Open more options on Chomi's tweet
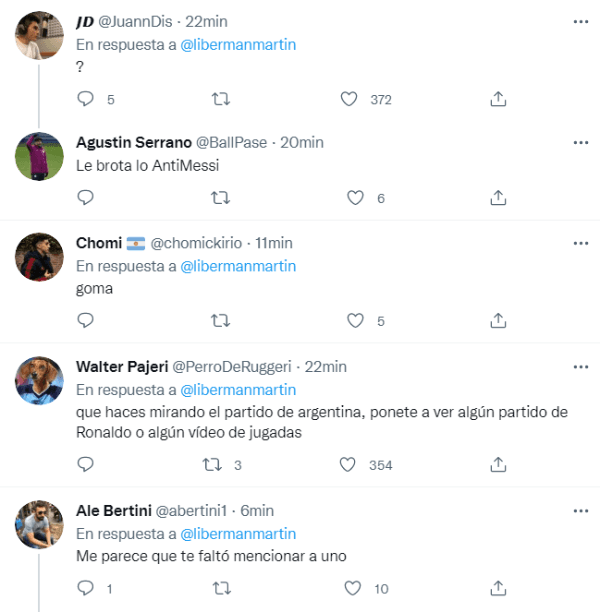The width and height of the screenshot is (600, 612). pyautogui.click(x=580, y=243)
